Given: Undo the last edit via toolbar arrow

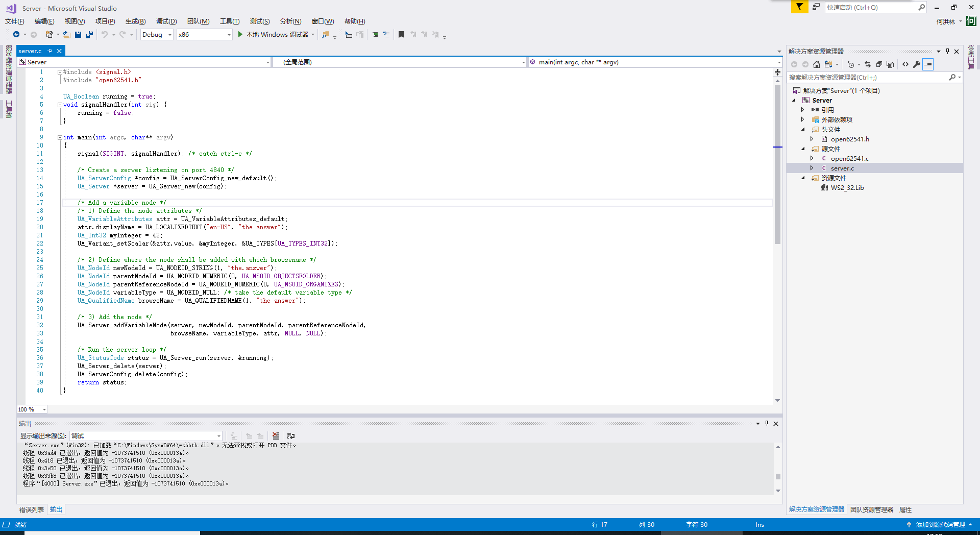Looking at the screenshot, I should (104, 34).
